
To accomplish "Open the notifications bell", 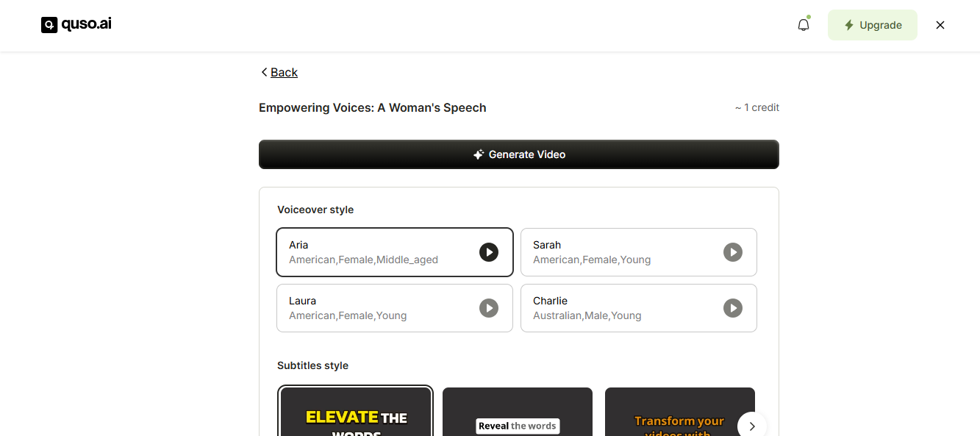I will (804, 25).
